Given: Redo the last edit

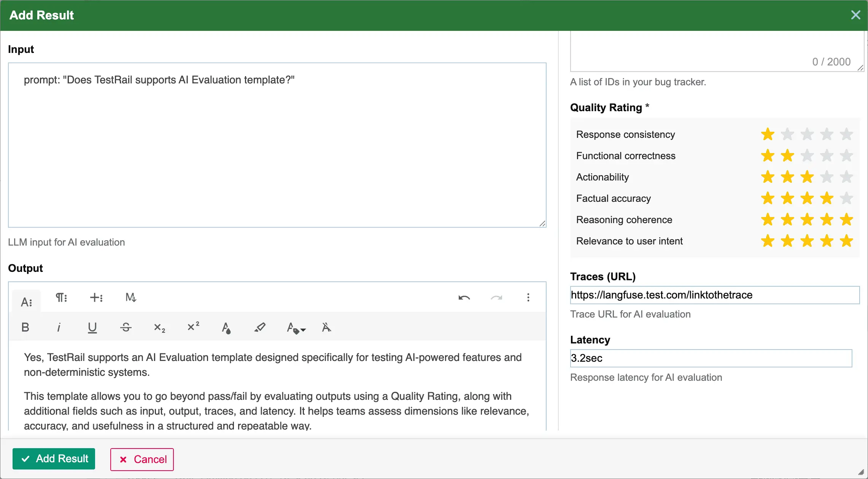Looking at the screenshot, I should (x=496, y=297).
